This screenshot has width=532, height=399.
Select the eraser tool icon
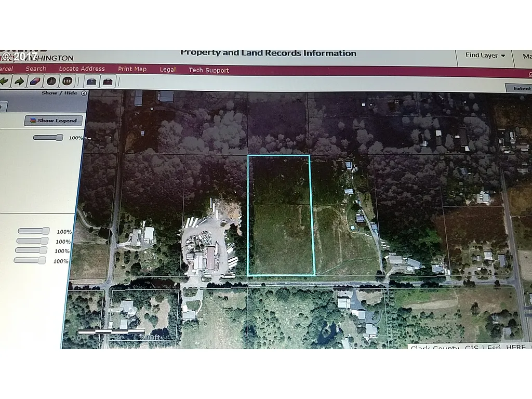click(35, 80)
